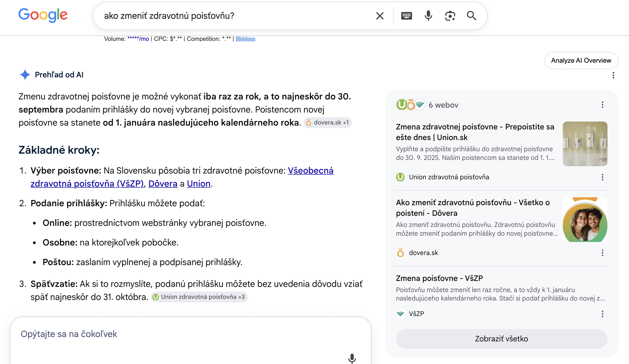Follow the Dôvera link in the list

[163, 184]
